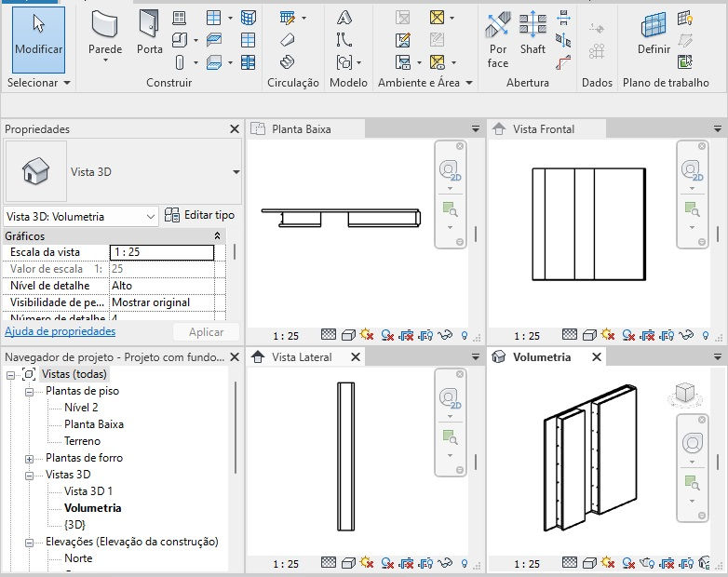Toggle reveal hidden elements bulb in Vista Frontal
Viewport: 728px width, 577px height.
(x=706, y=335)
